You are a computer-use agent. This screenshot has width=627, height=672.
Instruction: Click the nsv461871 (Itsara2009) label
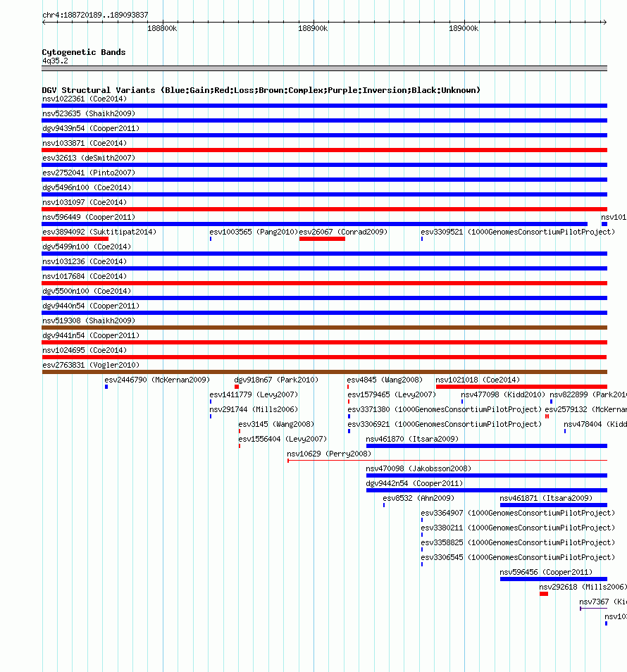tap(547, 498)
